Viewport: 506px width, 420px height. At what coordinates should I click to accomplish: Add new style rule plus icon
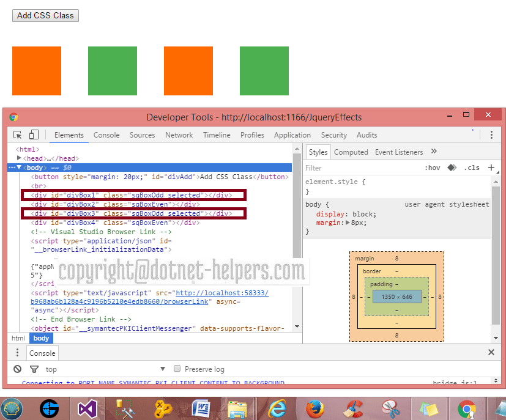pos(491,168)
